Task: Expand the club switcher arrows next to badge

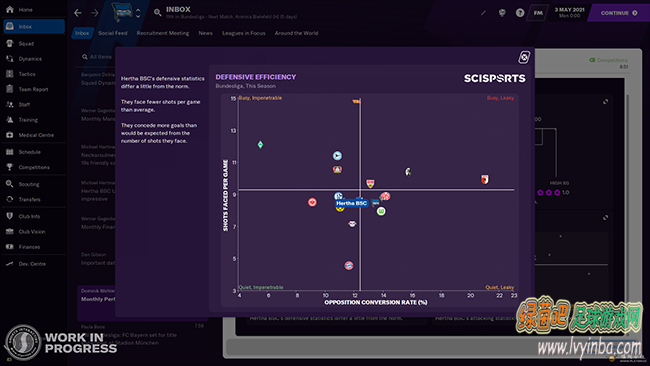Action: click(x=138, y=13)
